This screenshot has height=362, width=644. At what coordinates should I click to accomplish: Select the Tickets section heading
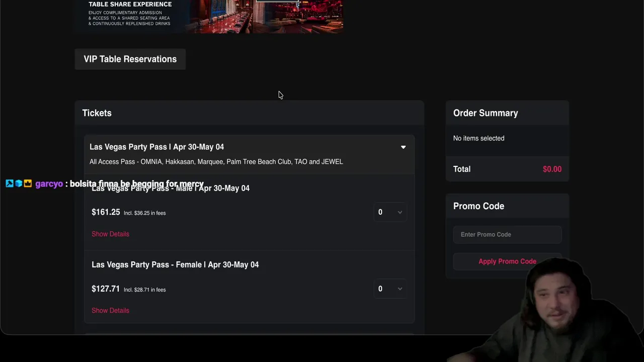[x=97, y=113]
